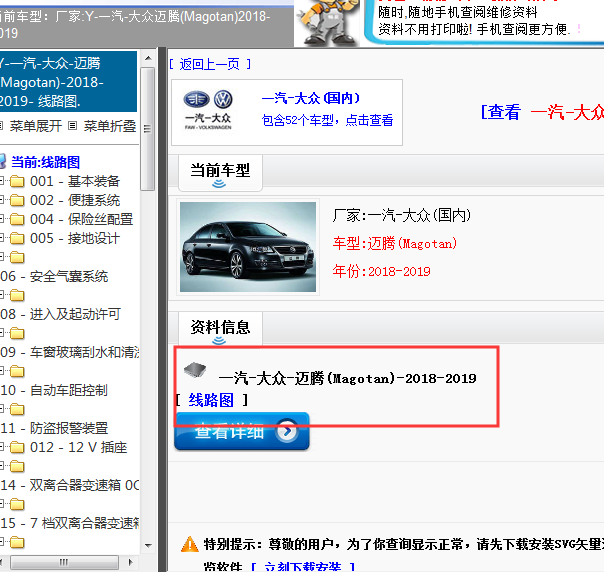604x572 pixels.
Task: Click 立刻下载安装 SVG download link
Action: click(303, 566)
